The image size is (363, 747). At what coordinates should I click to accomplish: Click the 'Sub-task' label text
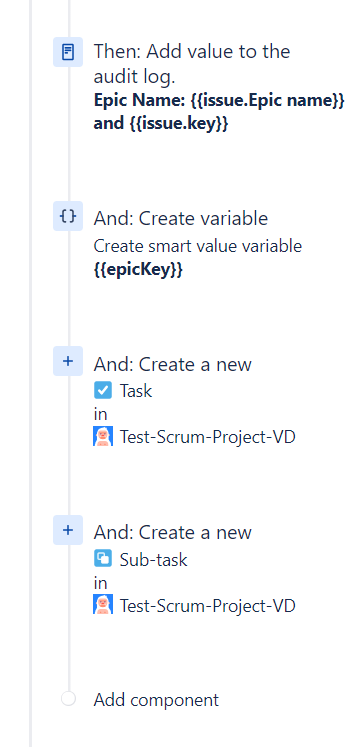click(153, 560)
